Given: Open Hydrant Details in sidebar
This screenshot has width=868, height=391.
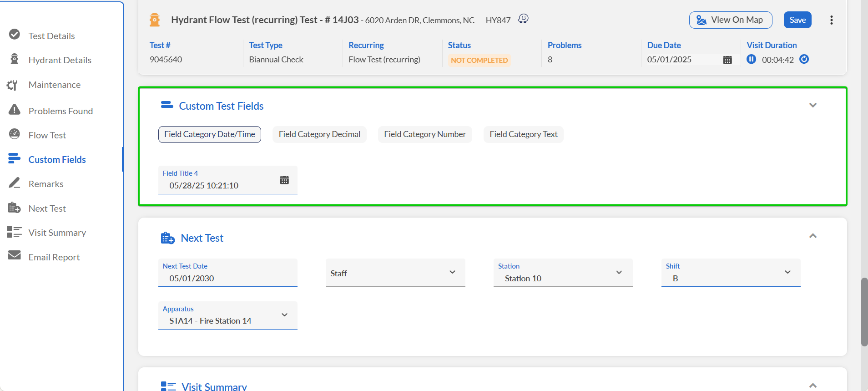Looking at the screenshot, I should [x=60, y=60].
